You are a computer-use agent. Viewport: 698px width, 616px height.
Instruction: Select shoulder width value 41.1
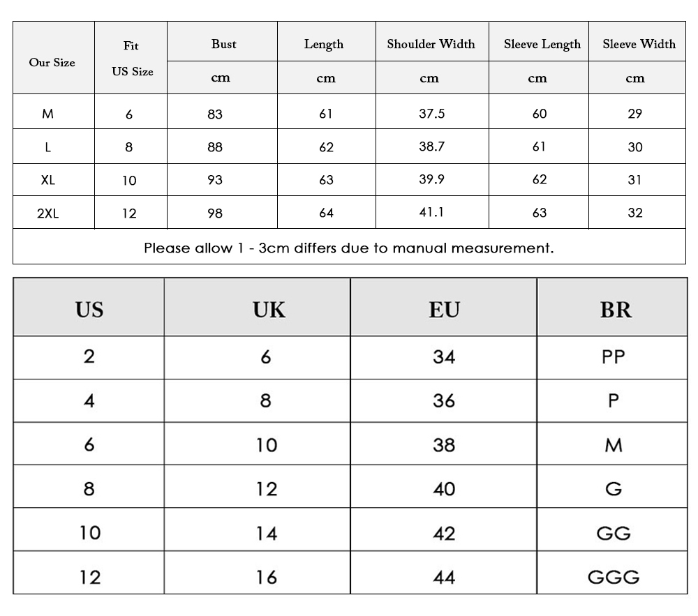pyautogui.click(x=432, y=213)
